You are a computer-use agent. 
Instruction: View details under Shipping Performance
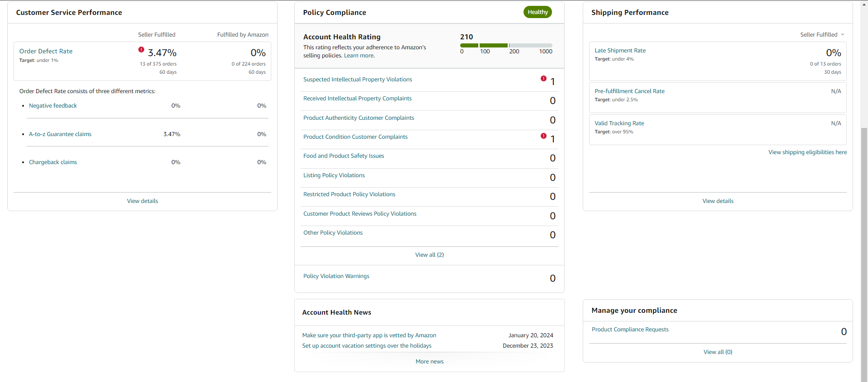click(x=718, y=201)
